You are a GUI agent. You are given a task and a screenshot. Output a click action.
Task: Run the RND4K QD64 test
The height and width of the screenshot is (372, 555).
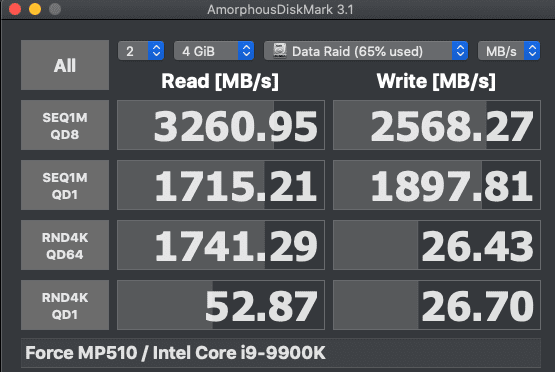tap(65, 245)
